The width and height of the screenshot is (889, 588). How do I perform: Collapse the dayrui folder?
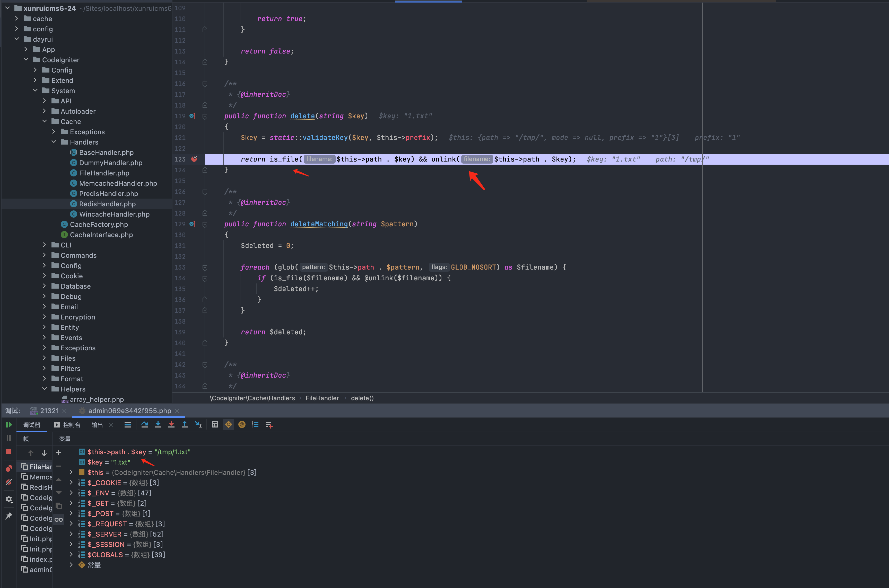click(17, 39)
